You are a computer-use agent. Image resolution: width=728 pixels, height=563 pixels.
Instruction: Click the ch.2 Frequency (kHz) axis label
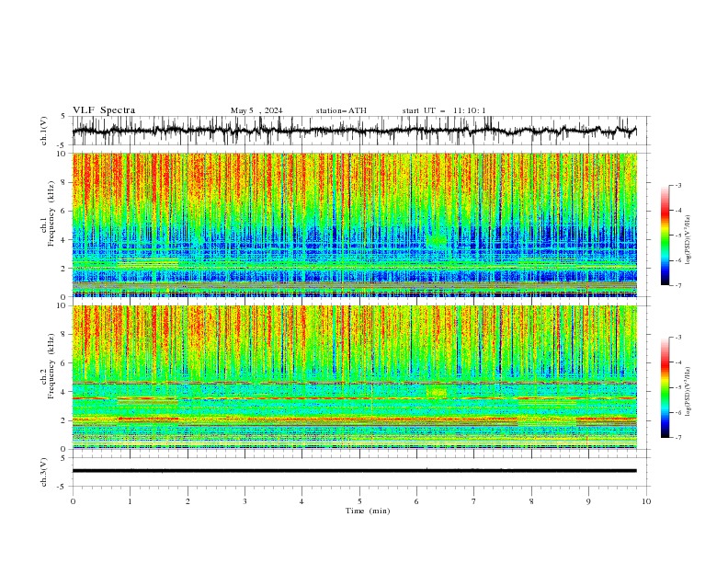(x=48, y=365)
